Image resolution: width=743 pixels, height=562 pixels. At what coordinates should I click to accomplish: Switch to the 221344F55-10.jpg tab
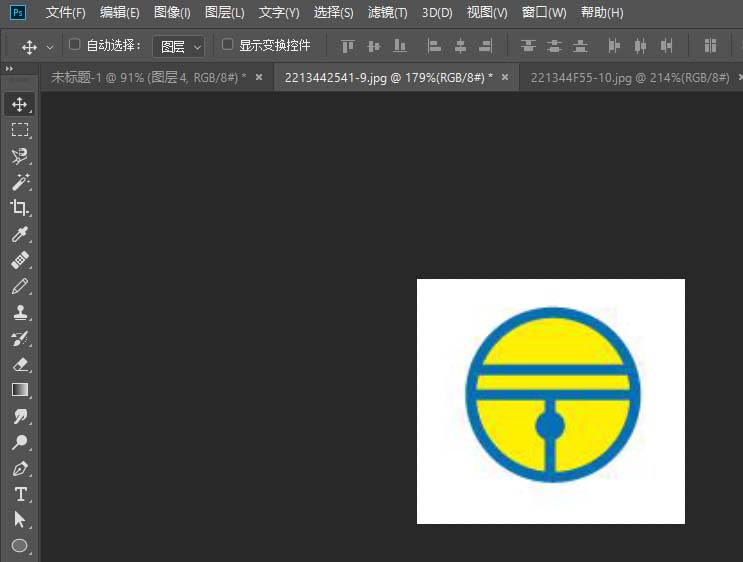click(630, 77)
